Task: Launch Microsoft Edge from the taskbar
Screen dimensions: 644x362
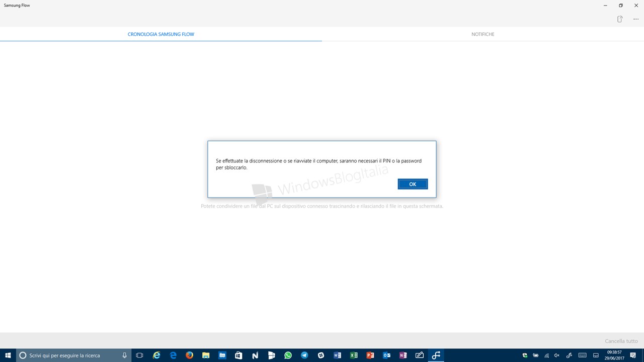Action: point(173,355)
